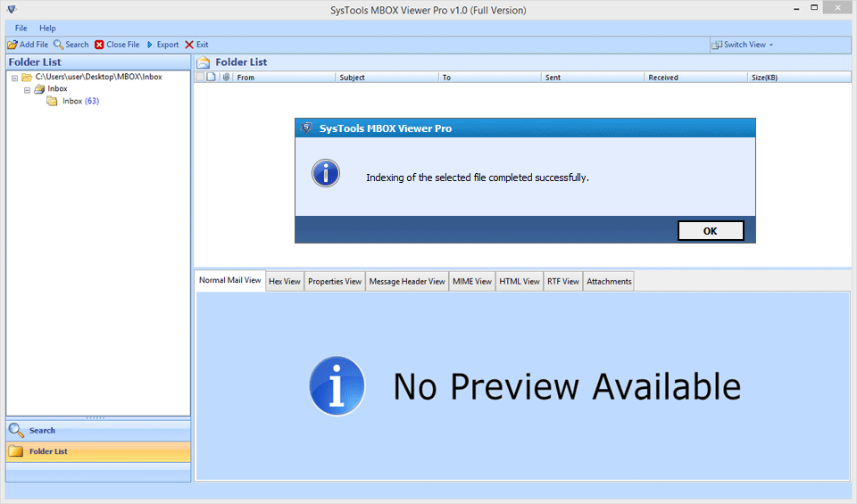Click the info icon in the dialog
857x504 pixels.
coord(326,174)
